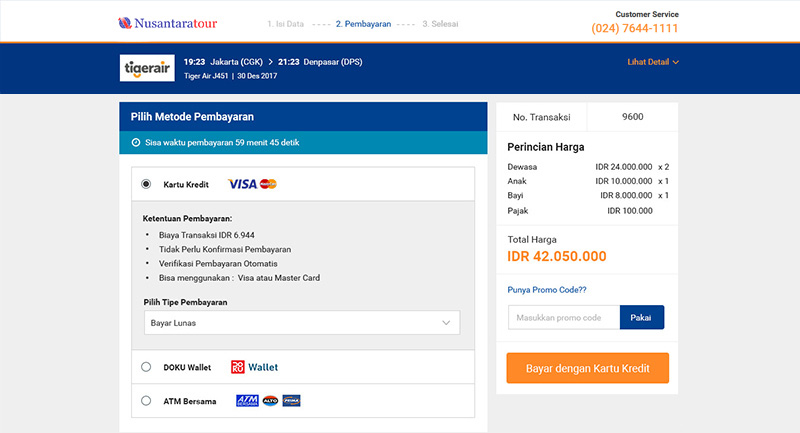The image size is (800, 433).
Task: Go to step 2. Pembayaran
Action: (x=363, y=24)
